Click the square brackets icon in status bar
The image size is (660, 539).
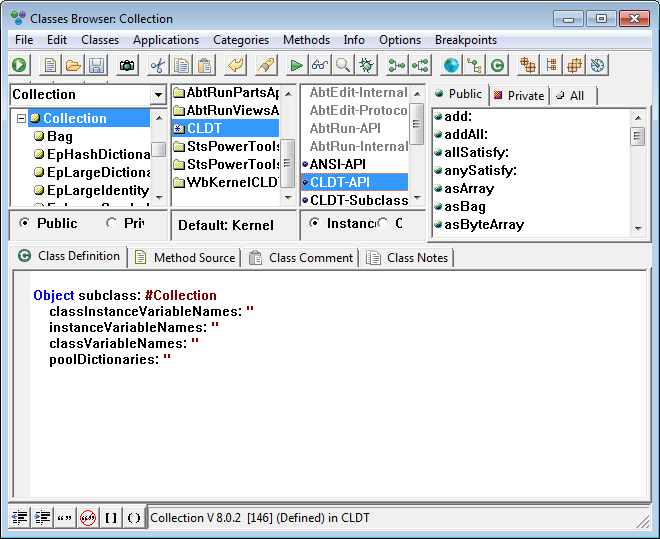pyautogui.click(x=111, y=517)
